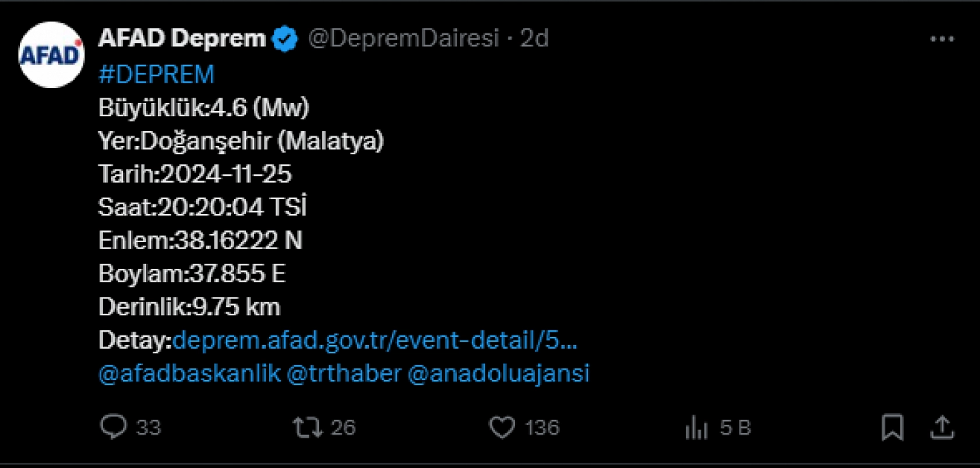980x468 pixels.
Task: Open the deprem.afad.gov.tr event detail link
Action: (x=376, y=341)
